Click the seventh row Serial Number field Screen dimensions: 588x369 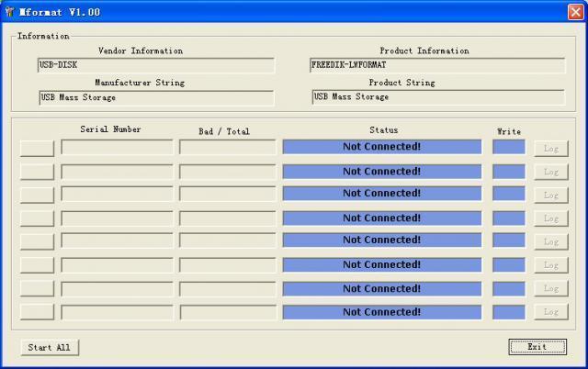117,289
